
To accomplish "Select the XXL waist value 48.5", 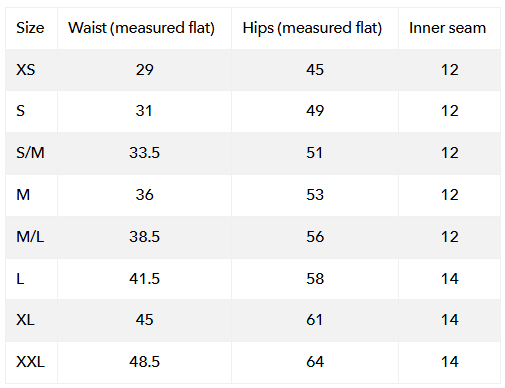I will point(144,362).
